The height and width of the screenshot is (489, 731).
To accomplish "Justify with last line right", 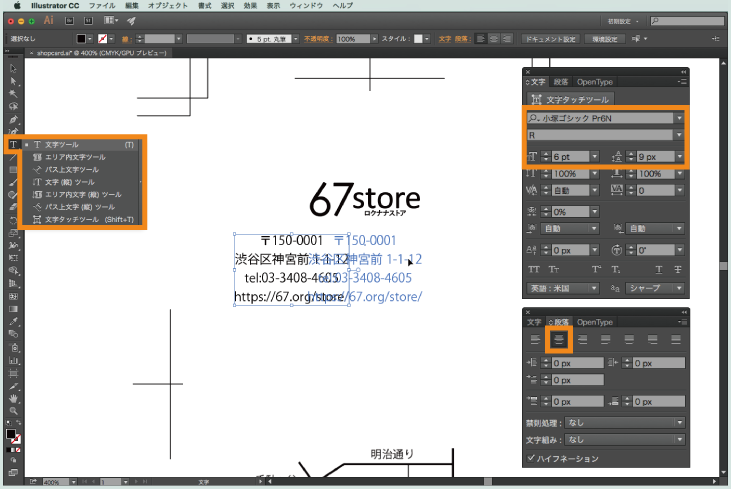I will (x=652, y=340).
